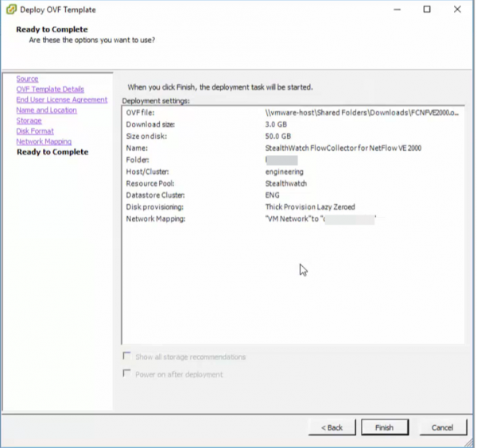Open the Network Mapping step
477x448 pixels.
(44, 141)
